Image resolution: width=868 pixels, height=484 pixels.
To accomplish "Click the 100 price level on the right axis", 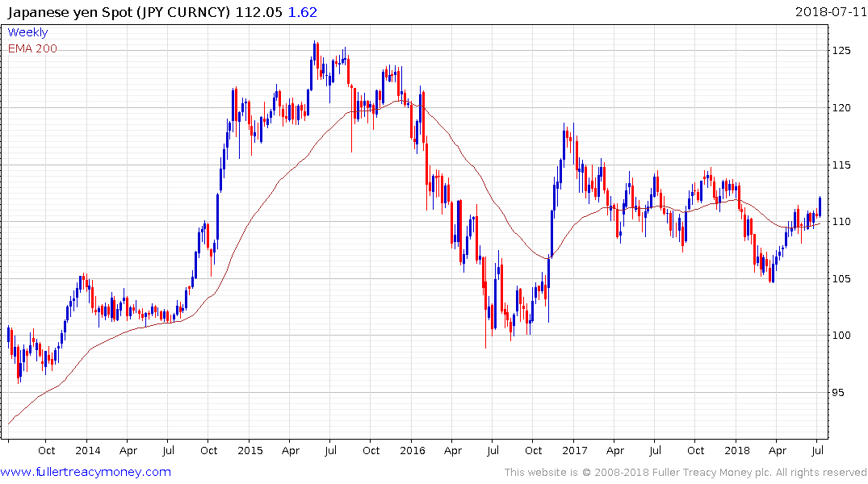I will [x=841, y=336].
